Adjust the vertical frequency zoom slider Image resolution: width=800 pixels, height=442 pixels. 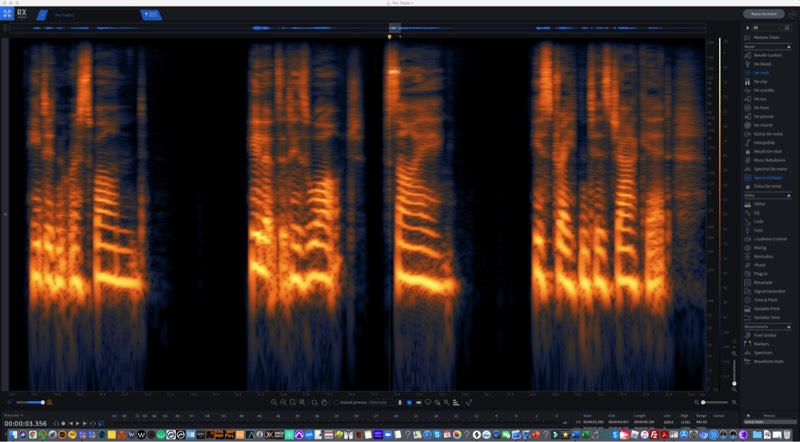[x=734, y=373]
